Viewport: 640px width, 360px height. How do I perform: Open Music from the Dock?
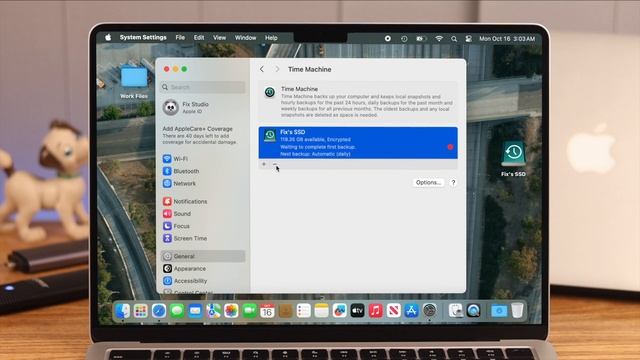376,311
